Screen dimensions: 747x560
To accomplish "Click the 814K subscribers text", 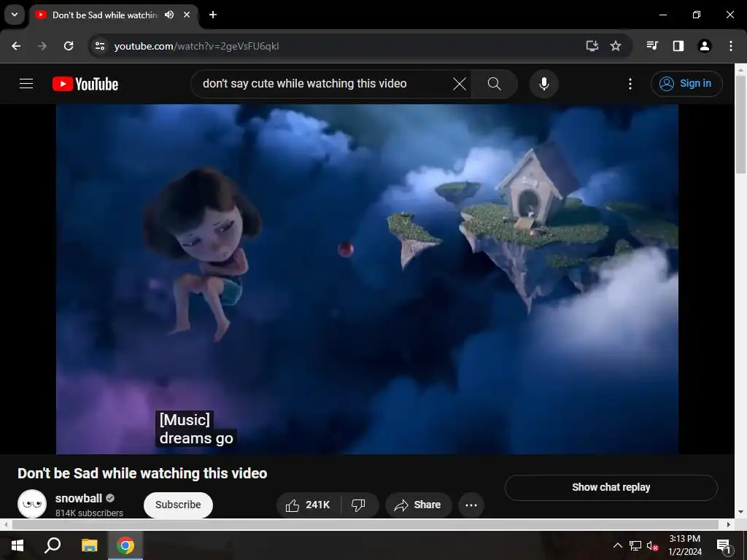I will (x=89, y=513).
